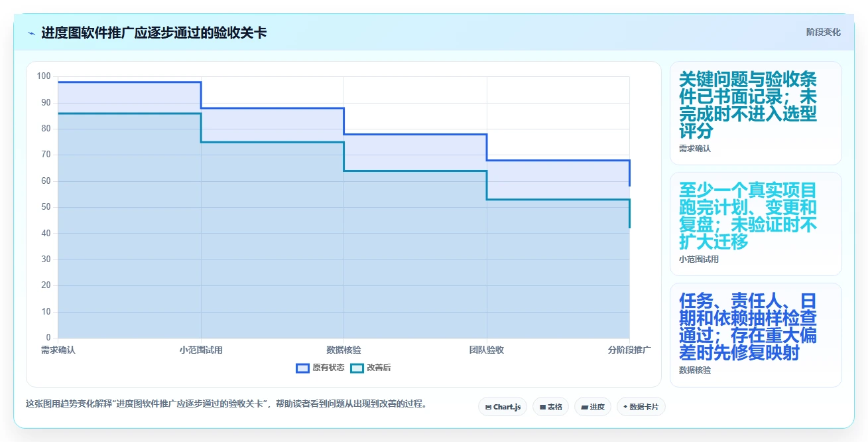Click y-axis value 70
This screenshot has height=442, width=868.
46,155
